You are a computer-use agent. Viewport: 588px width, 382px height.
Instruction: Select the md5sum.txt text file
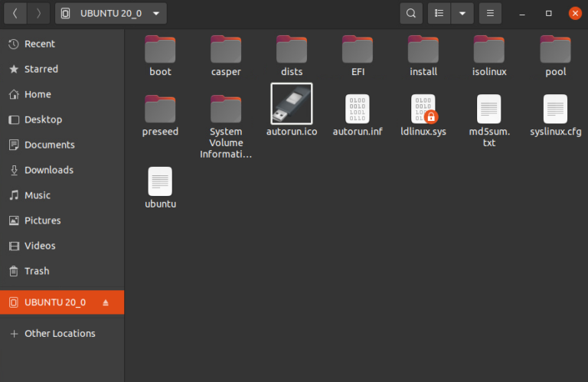(x=489, y=109)
